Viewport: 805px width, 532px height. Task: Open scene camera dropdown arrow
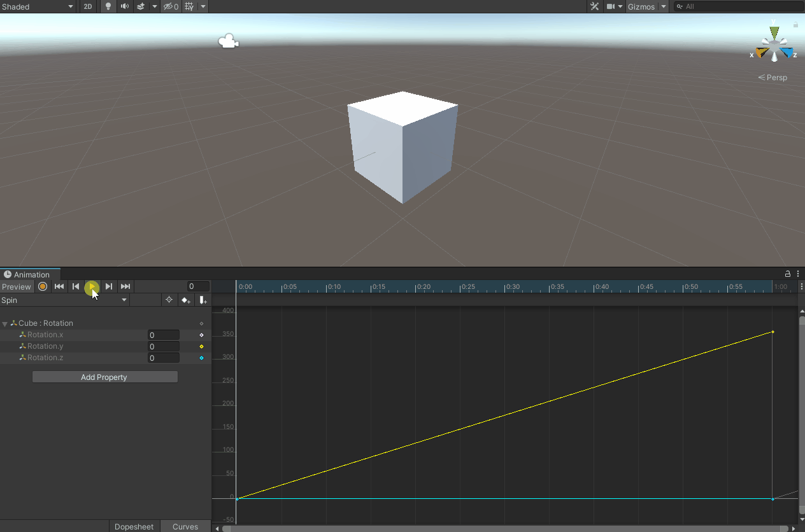(620, 6)
